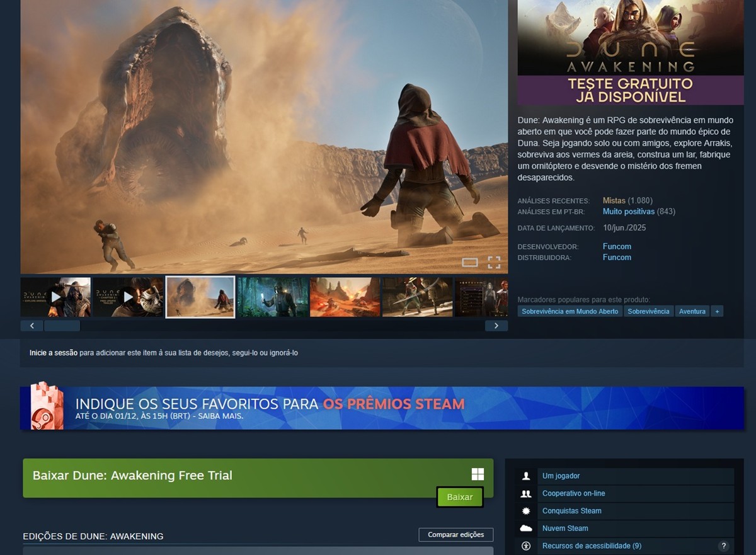Click the Steam Awards icon in the banner
The height and width of the screenshot is (555, 756).
coord(46,408)
